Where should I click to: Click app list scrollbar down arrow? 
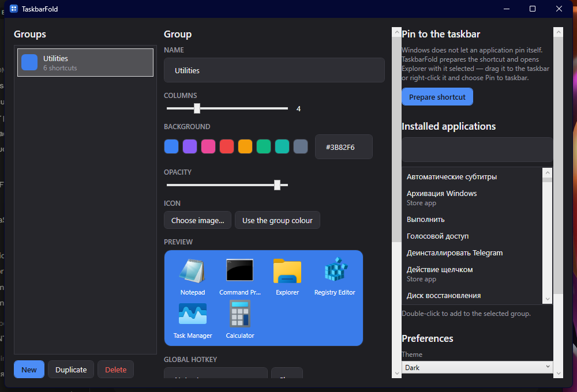(548, 299)
